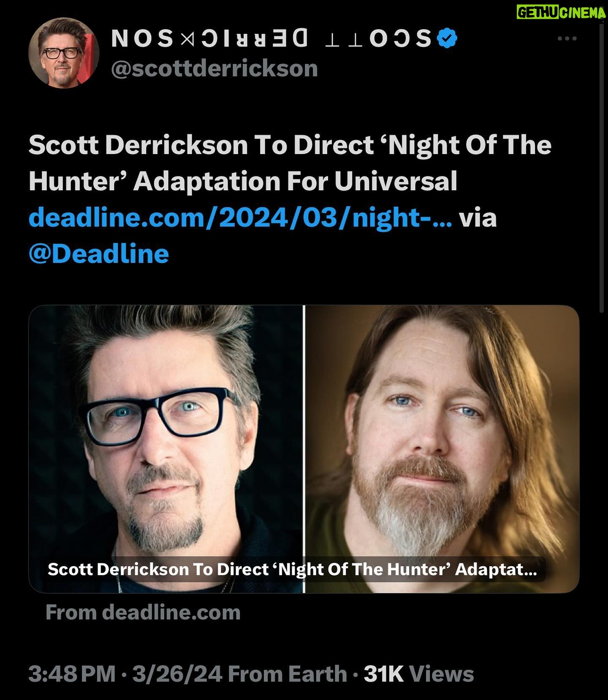
Task: Click the 3/26/24 date
Action: pyautogui.click(x=177, y=674)
